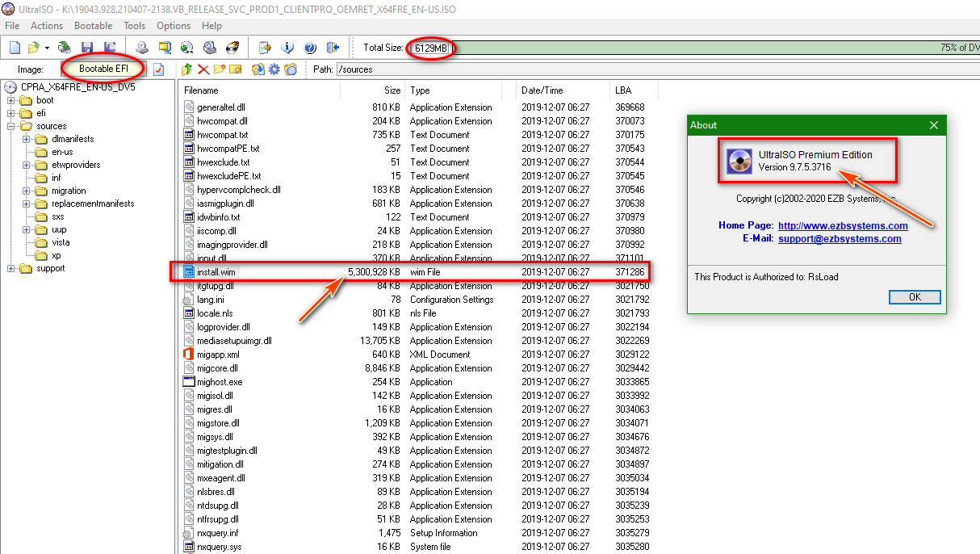Select the sxs folder in tree
This screenshot has width=980, height=554.
click(x=57, y=216)
